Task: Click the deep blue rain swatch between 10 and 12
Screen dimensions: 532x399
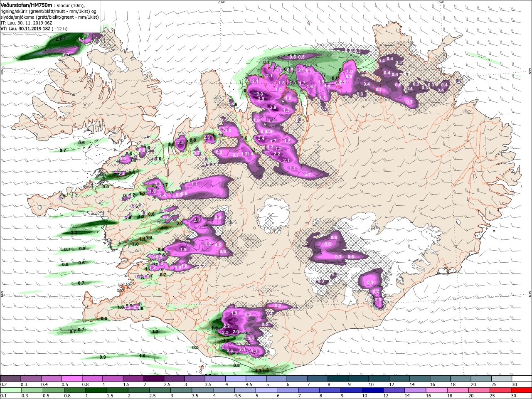Action: point(372,390)
